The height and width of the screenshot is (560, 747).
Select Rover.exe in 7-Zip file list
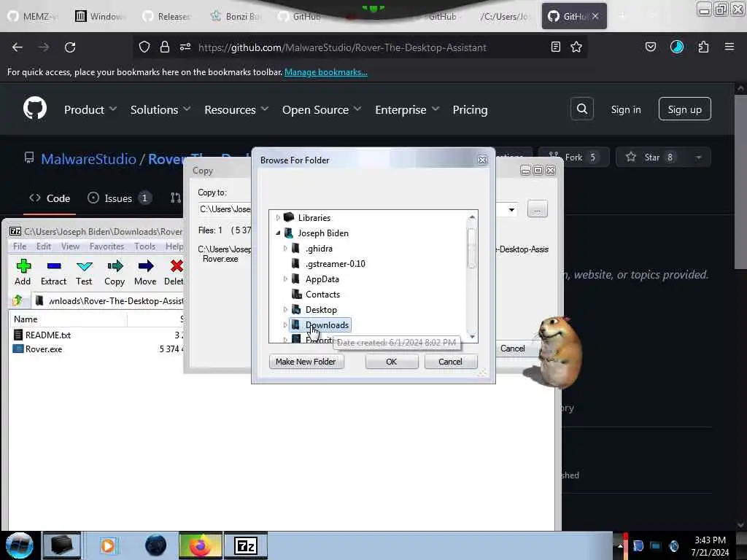[44, 349]
